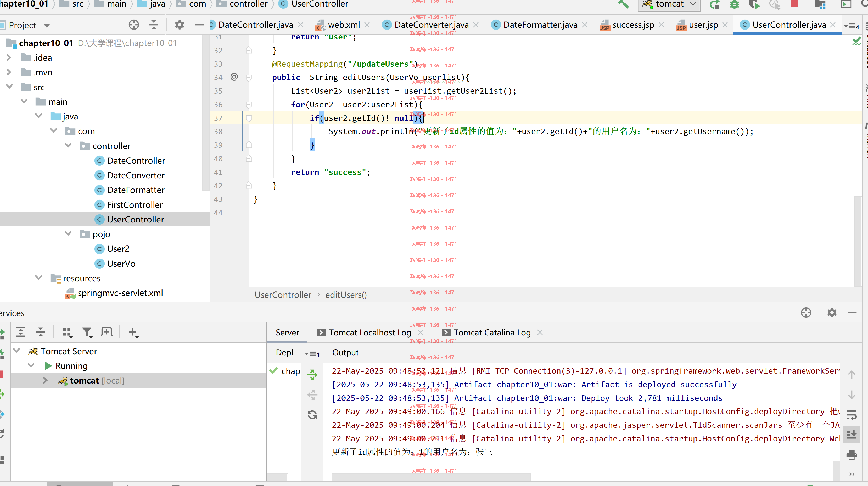Collapse the Tomcat Server node
The width and height of the screenshot is (868, 486).
pyautogui.click(x=16, y=351)
